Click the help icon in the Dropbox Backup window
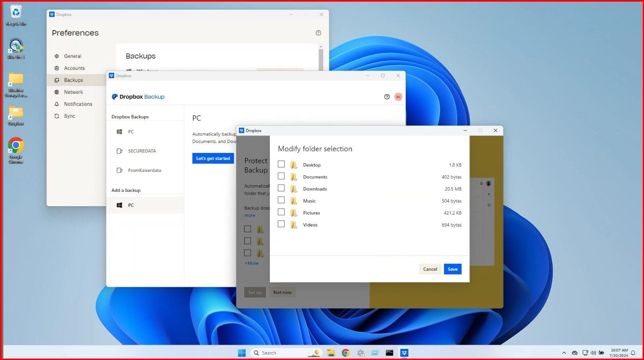 387,97
